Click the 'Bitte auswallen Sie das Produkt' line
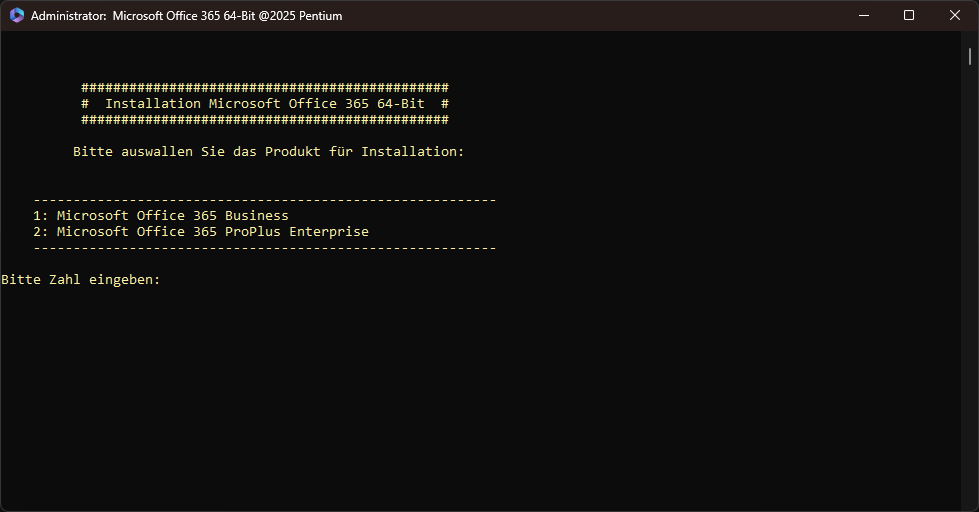Viewport: 979px width, 512px height. click(268, 152)
